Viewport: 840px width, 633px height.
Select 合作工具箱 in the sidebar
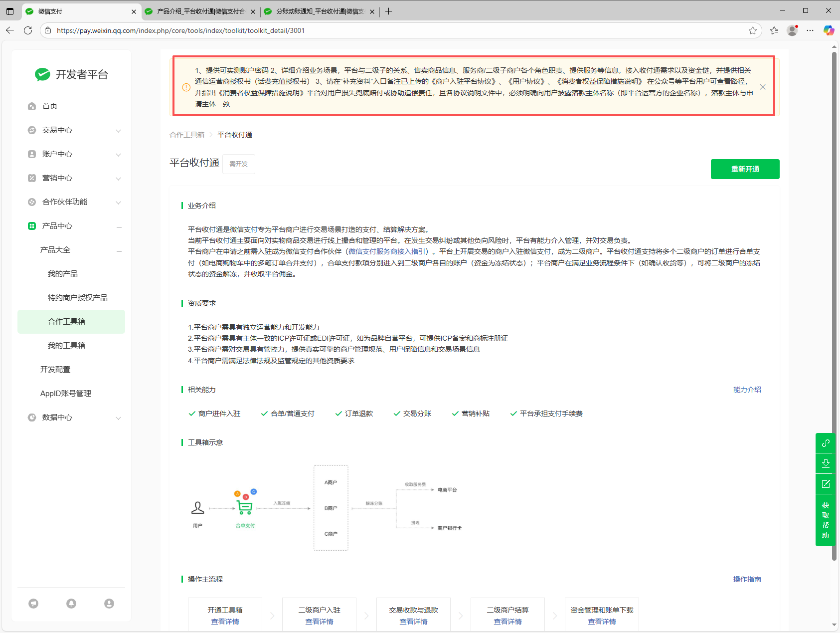click(71, 322)
